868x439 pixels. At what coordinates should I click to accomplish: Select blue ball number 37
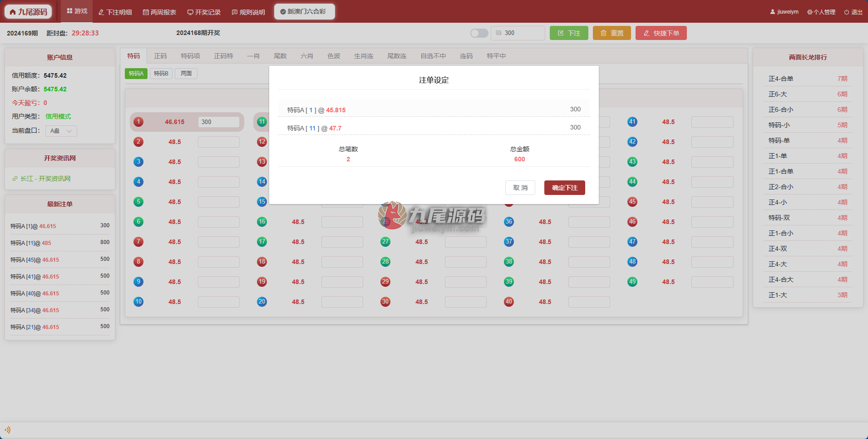pyautogui.click(x=508, y=242)
